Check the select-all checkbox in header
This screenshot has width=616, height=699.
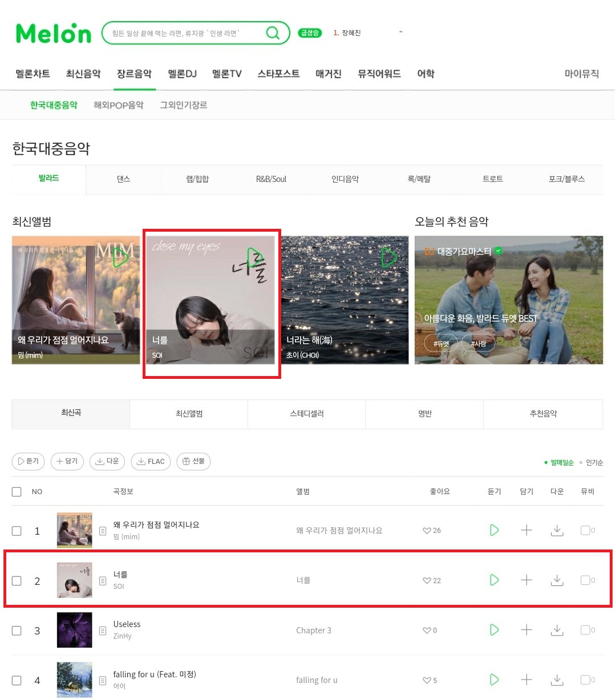[x=17, y=491]
